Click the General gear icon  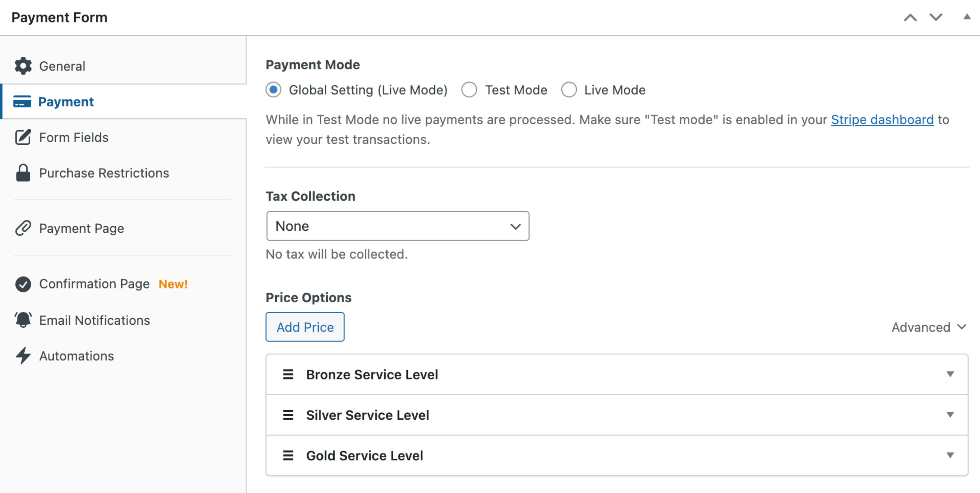click(x=23, y=66)
